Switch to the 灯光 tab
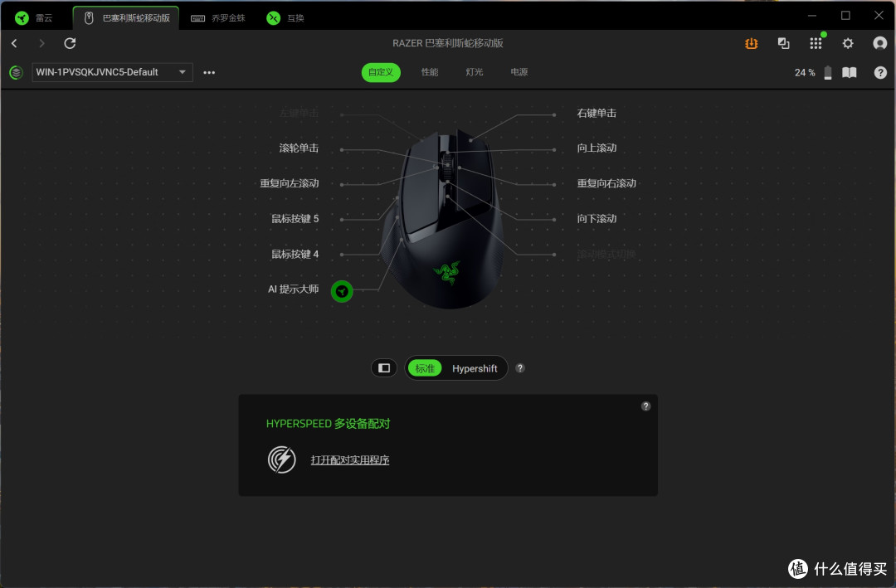This screenshot has width=896, height=588. 475,73
